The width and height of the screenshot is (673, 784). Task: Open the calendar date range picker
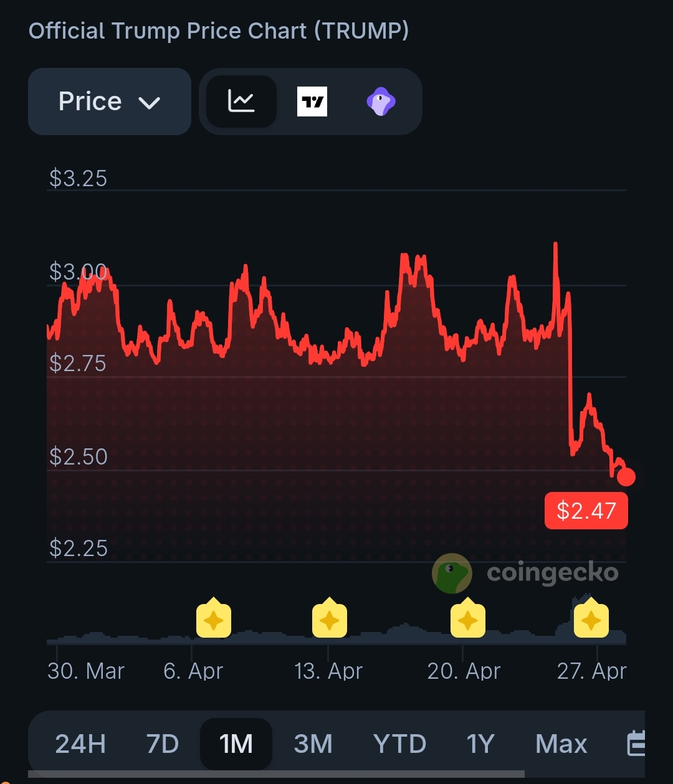pyautogui.click(x=636, y=743)
